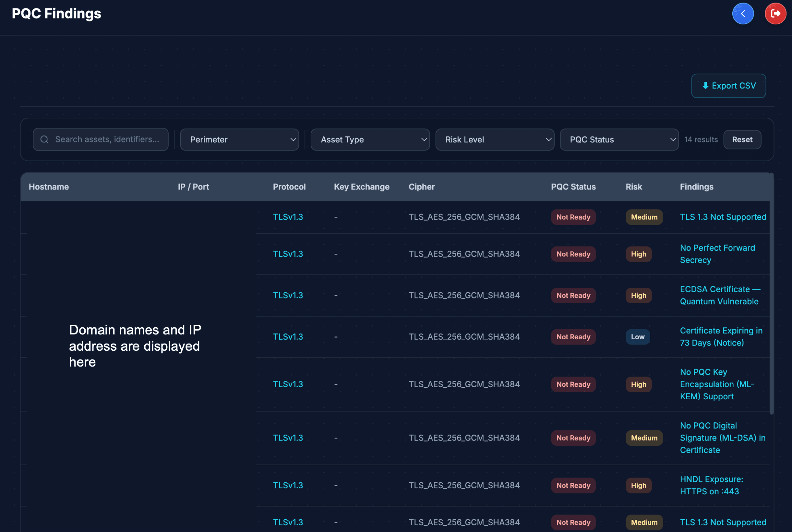Screen dimensions: 792x532
Task: Click the Protocol column header
Action: [289, 187]
